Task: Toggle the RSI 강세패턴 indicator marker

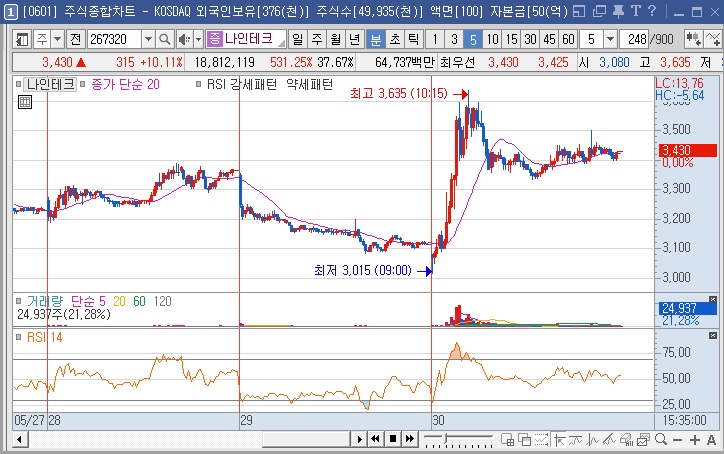Action: [199, 84]
